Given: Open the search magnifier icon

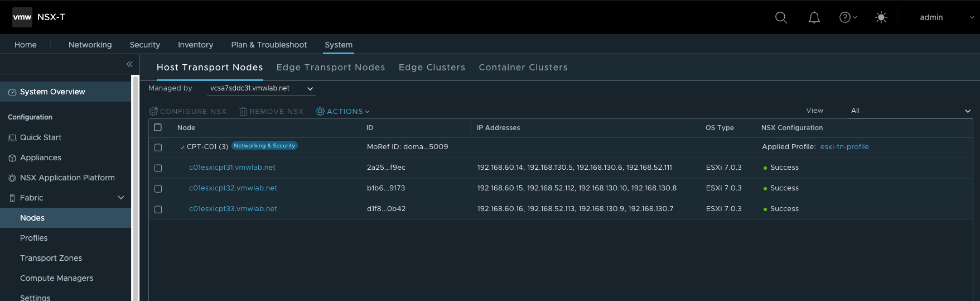Looking at the screenshot, I should click(781, 18).
